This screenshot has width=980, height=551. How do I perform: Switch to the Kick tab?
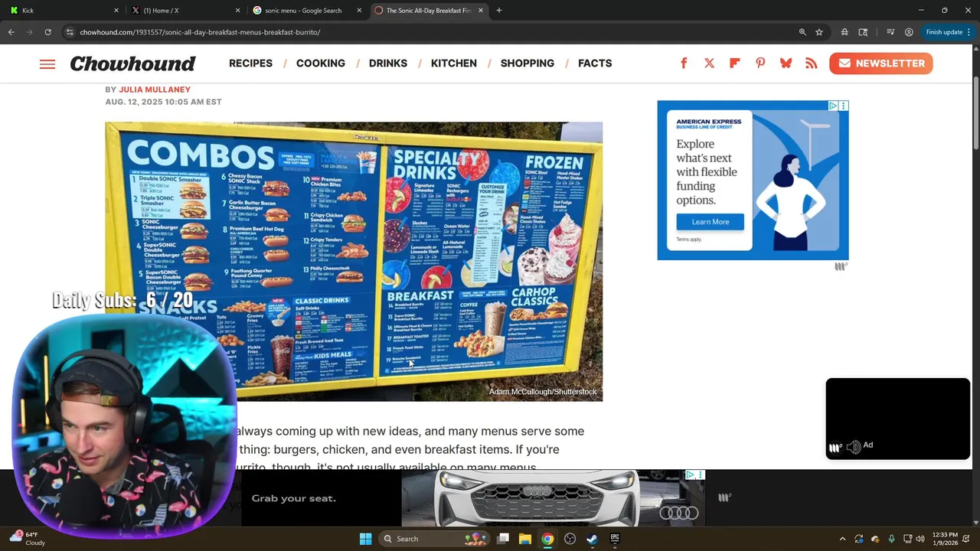(61, 11)
